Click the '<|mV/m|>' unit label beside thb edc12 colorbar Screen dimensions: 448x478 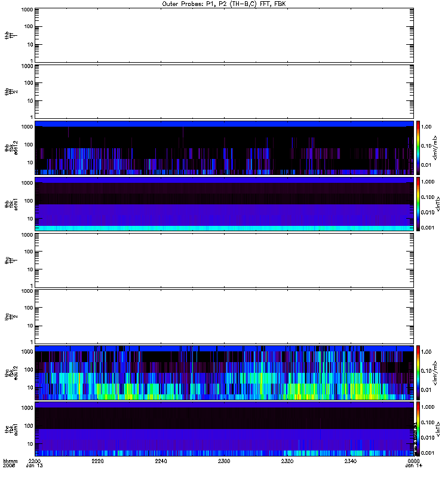click(x=435, y=148)
